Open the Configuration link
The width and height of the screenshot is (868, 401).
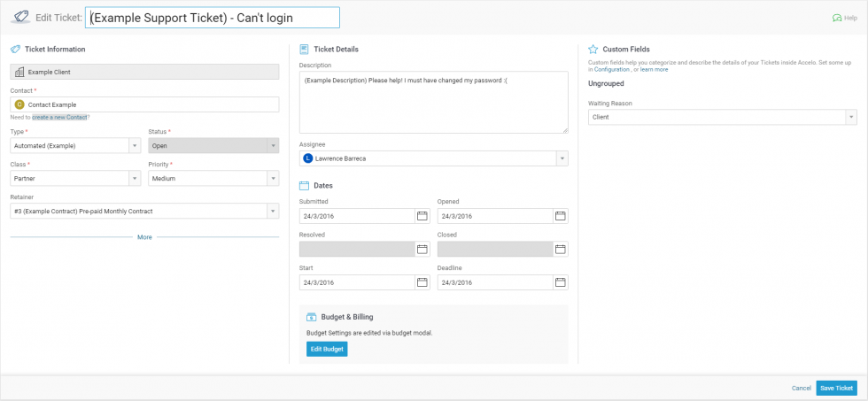pyautogui.click(x=612, y=70)
